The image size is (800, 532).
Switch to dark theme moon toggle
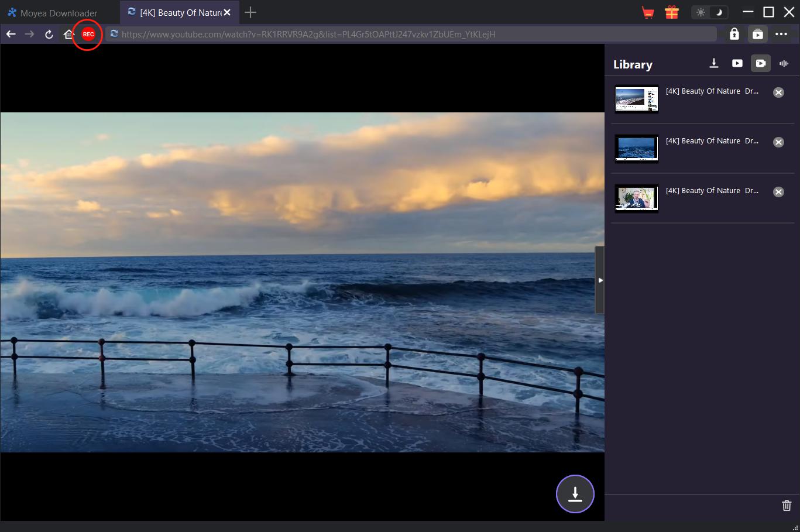point(719,12)
